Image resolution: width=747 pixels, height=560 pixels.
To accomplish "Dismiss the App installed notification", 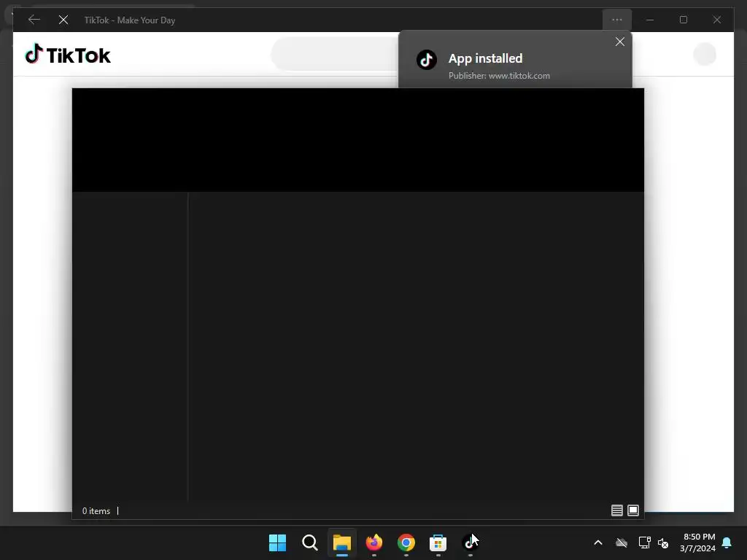I will (620, 42).
